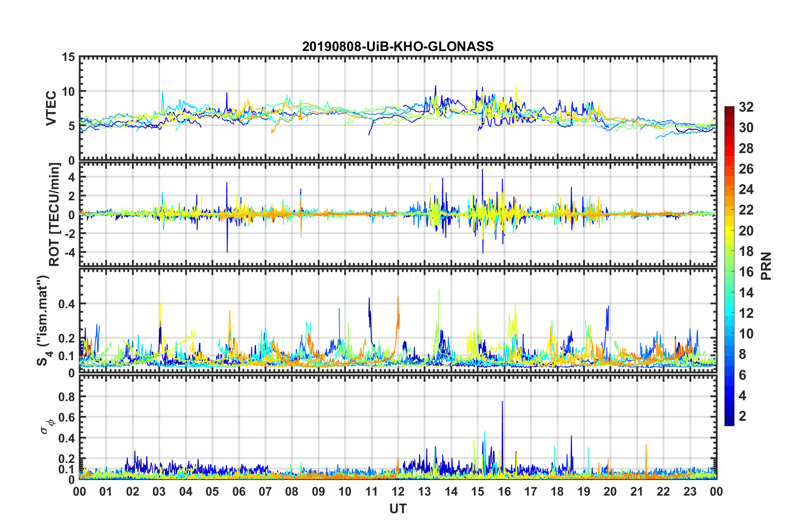Click the PRN color scale bar
This screenshot has width=796, height=532.
(729, 266)
